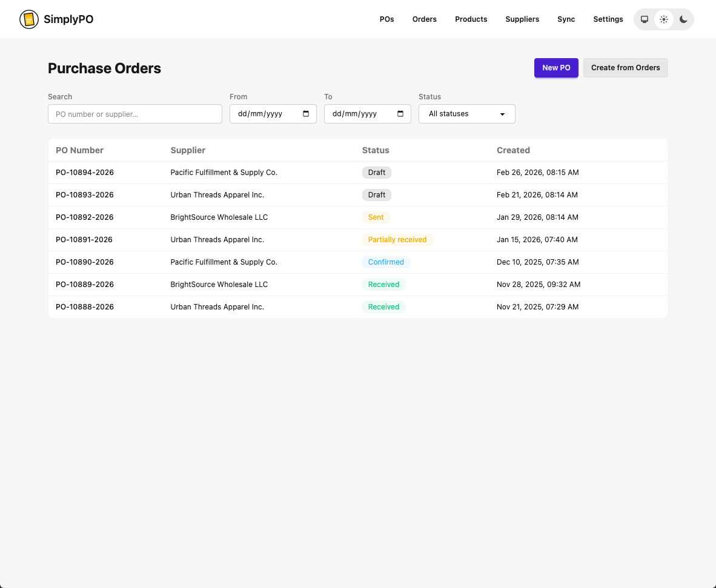Viewport: 716px width, 588px height.
Task: Switch to dark mode via the moon icon
Action: 683,19
